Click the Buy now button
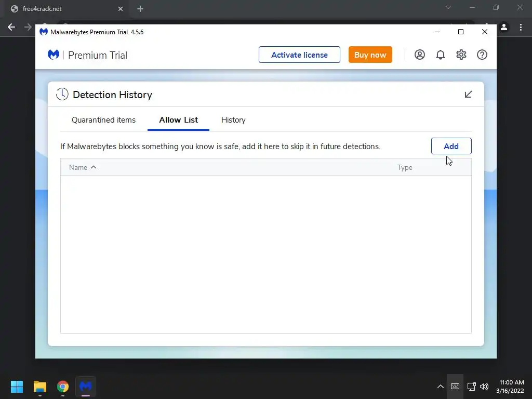Image resolution: width=532 pixels, height=399 pixels. coord(370,55)
